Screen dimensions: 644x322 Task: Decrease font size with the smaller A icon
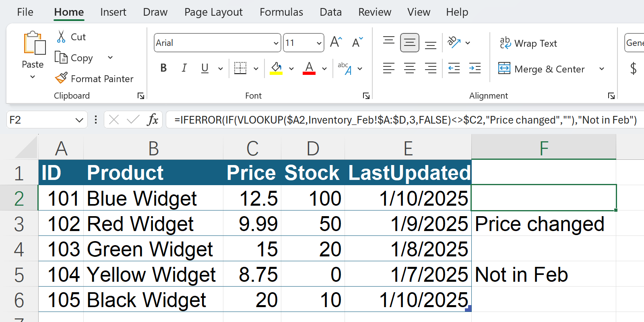point(357,42)
